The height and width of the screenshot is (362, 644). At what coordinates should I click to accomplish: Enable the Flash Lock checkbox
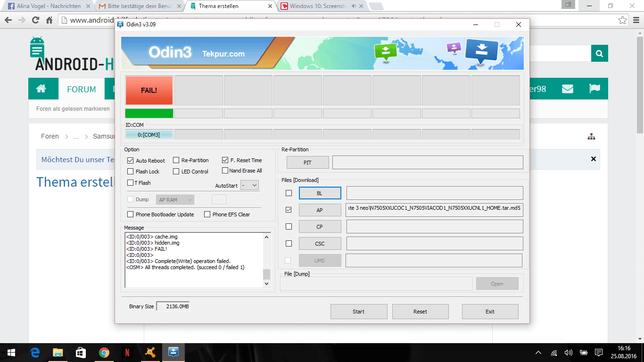point(131,172)
